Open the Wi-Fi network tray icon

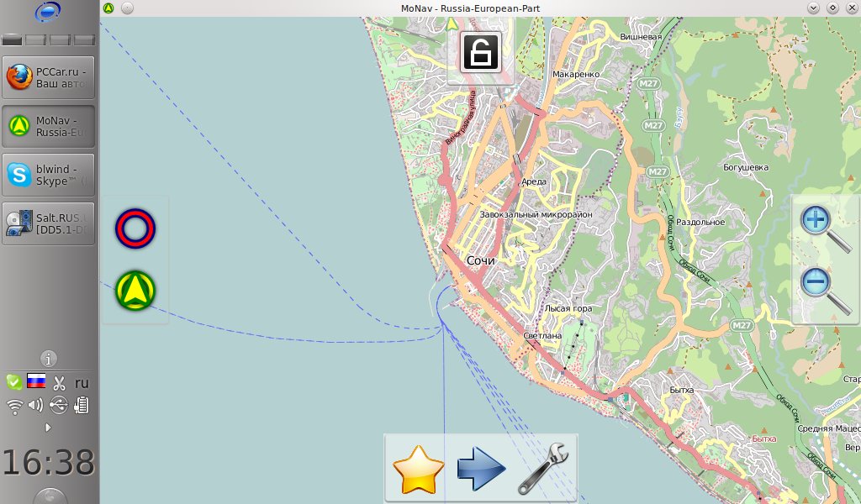point(13,406)
